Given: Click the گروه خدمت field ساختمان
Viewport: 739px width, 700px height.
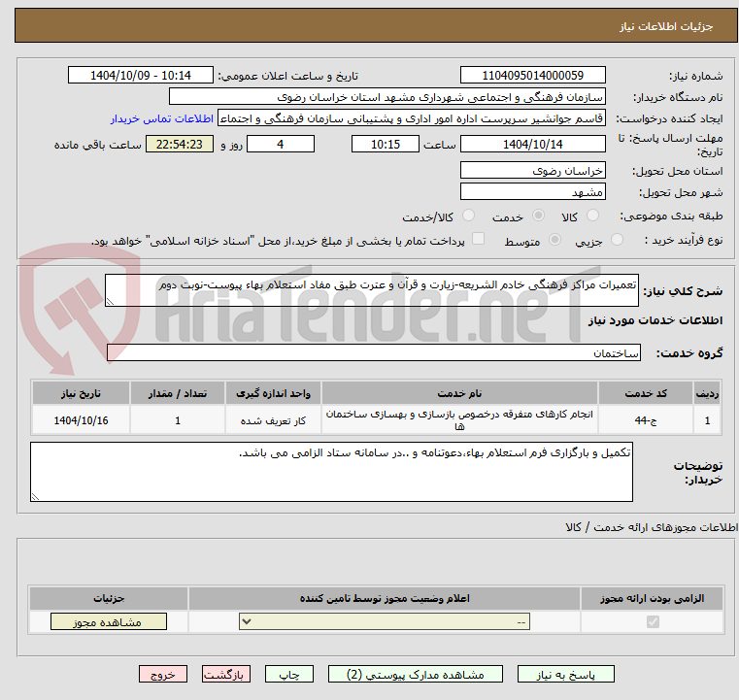Looking at the screenshot, I should point(374,352).
